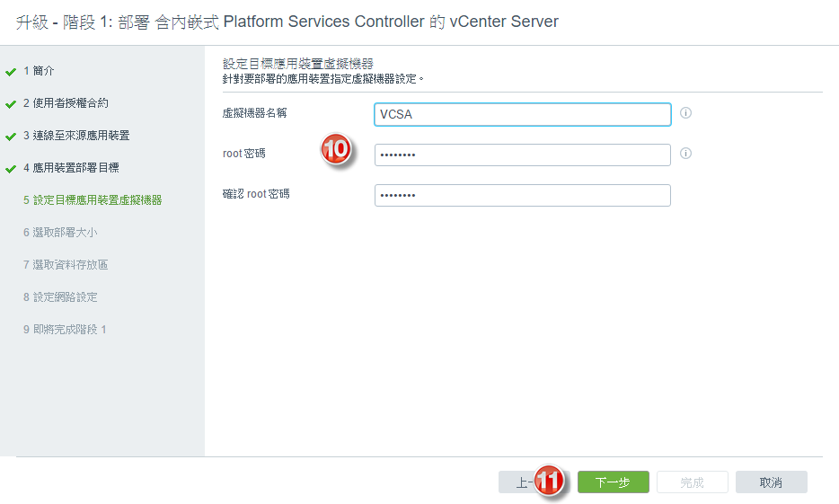Viewport: 839px width, 504px height.
Task: Go to step 1 簡介
Action: (x=39, y=71)
